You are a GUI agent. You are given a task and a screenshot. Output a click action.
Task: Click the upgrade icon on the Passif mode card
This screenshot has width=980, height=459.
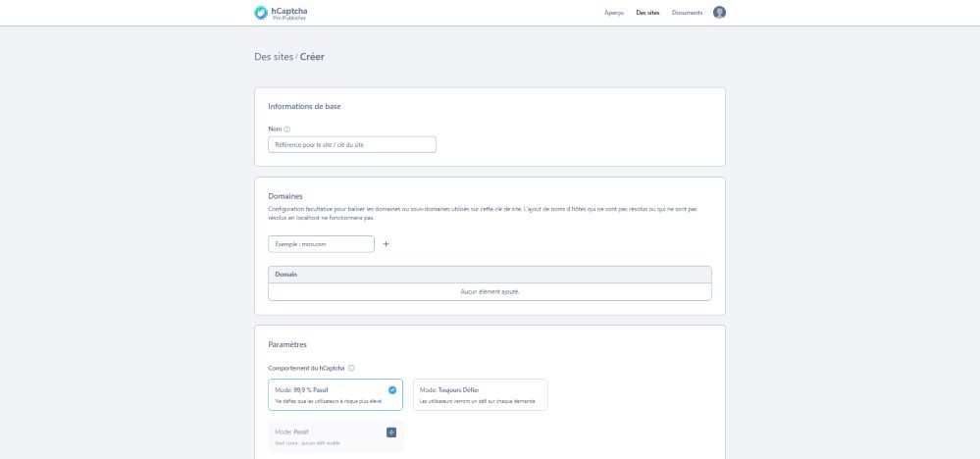coord(391,433)
